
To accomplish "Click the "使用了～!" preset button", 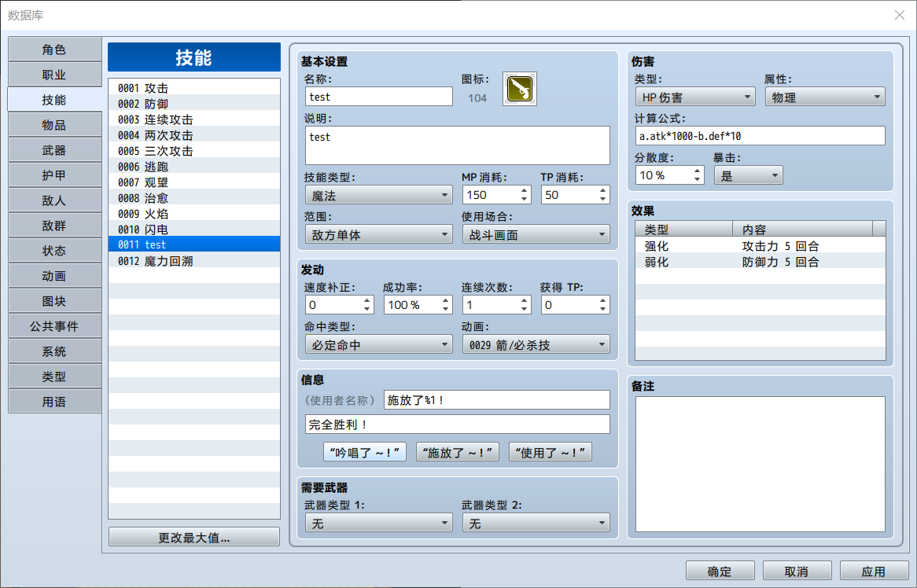I will (x=551, y=452).
